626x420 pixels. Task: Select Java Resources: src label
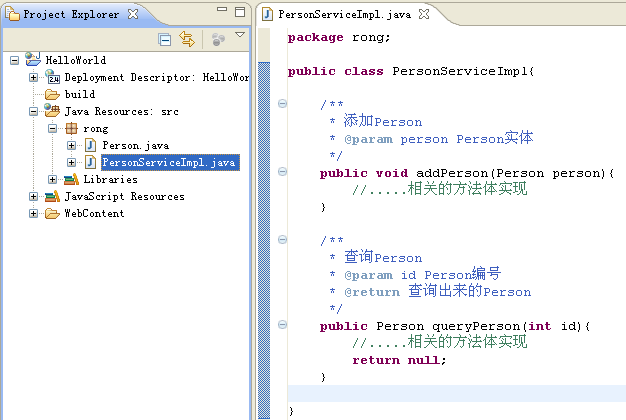point(122,111)
